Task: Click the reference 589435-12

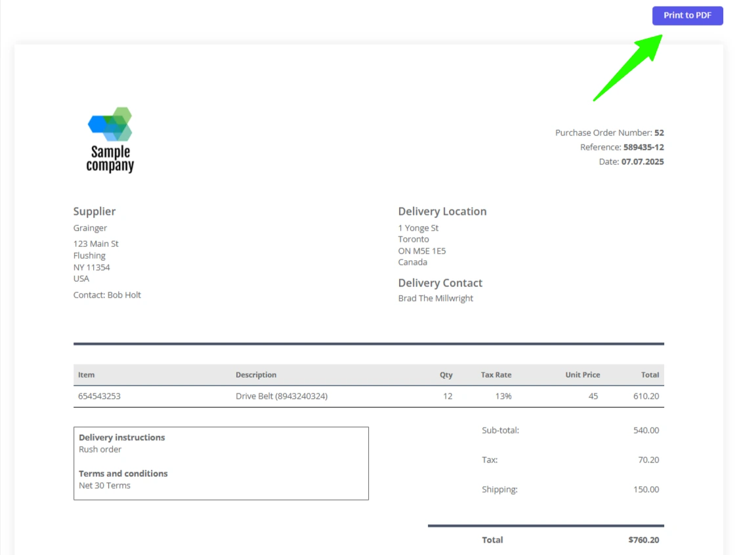Action: (x=643, y=147)
